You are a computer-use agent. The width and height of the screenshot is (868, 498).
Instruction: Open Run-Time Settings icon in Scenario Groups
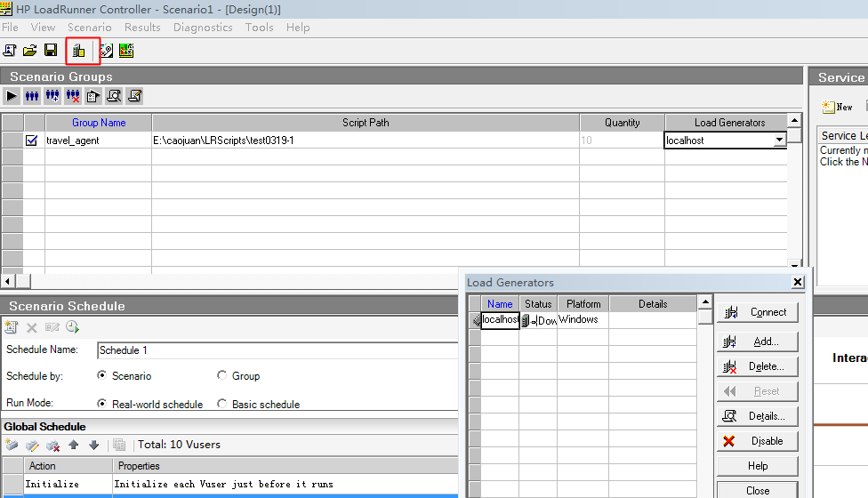tap(93, 96)
